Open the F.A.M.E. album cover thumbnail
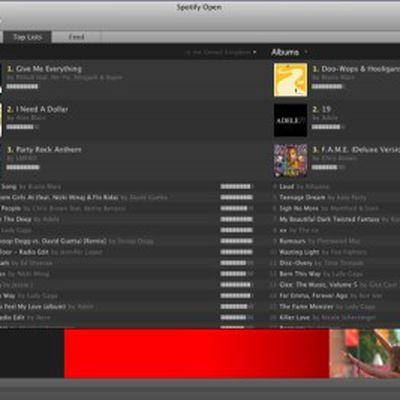Image resolution: width=400 pixels, height=400 pixels. pos(290,160)
